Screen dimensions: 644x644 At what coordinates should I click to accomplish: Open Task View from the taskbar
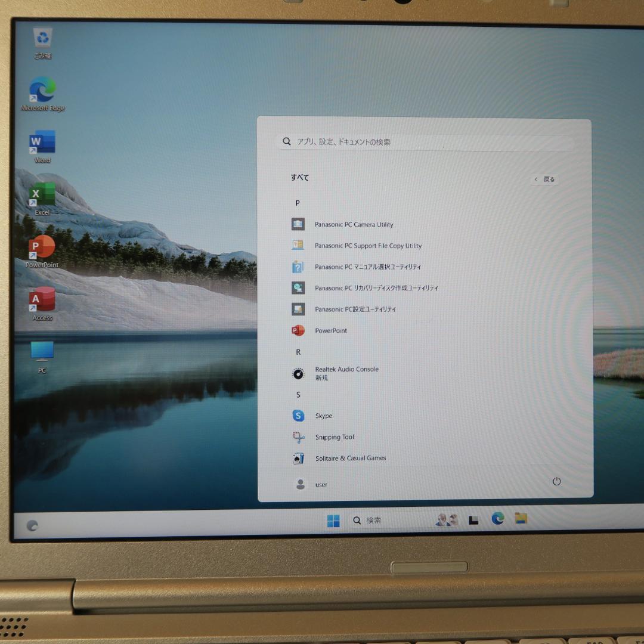(473, 521)
